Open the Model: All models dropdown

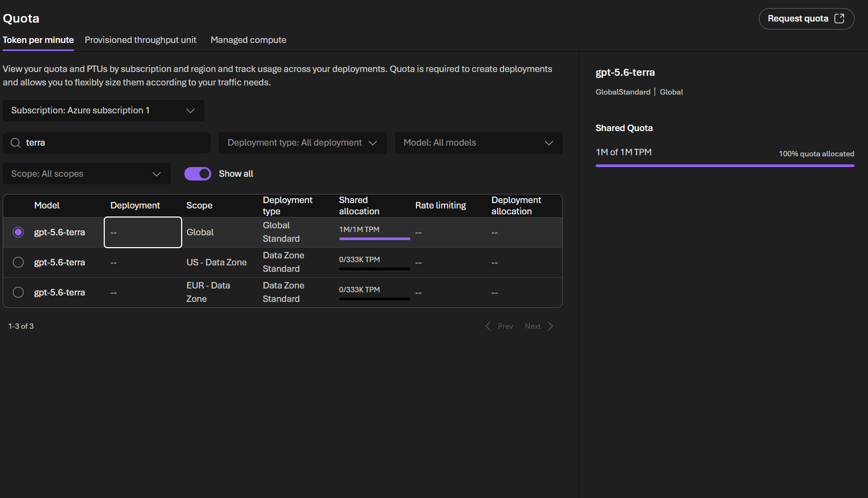point(479,143)
